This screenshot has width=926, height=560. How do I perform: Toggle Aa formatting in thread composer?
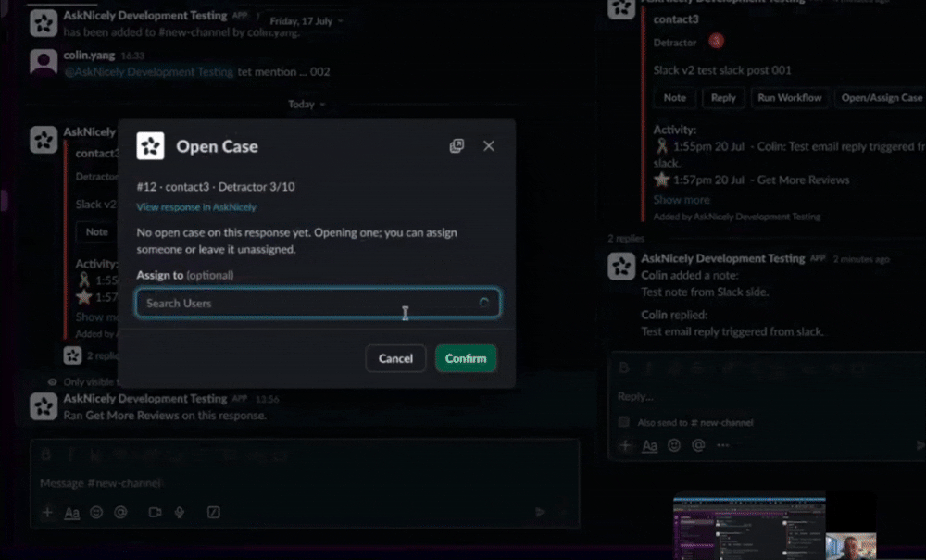[x=650, y=445]
